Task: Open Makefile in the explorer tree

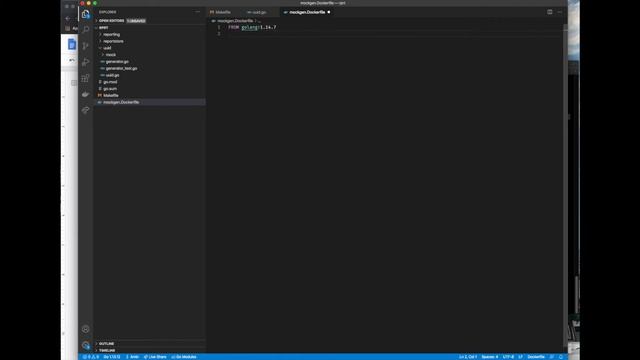Action: pos(111,96)
